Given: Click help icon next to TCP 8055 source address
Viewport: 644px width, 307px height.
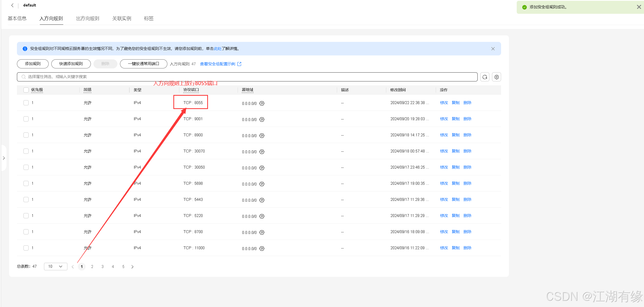Looking at the screenshot, I should click(262, 103).
